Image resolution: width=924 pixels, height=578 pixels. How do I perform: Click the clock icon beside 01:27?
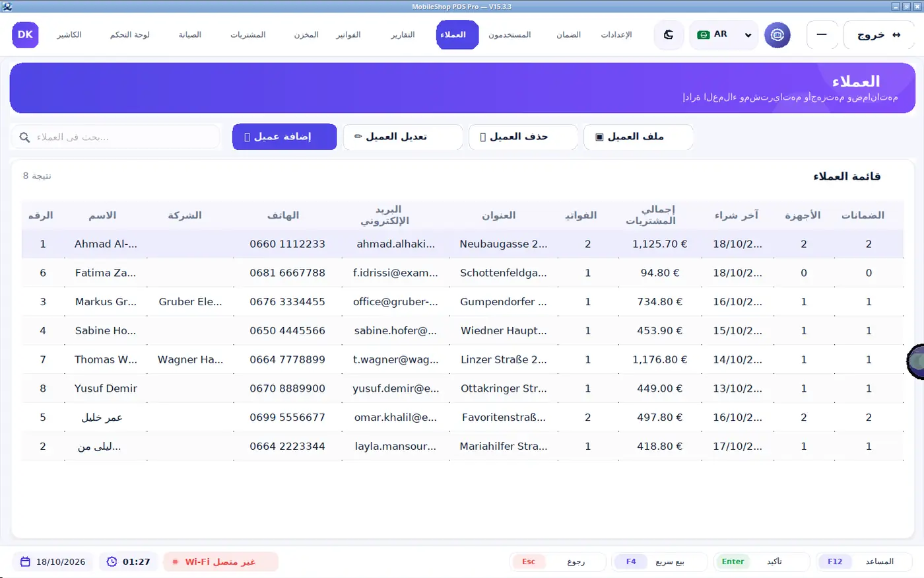pos(112,562)
